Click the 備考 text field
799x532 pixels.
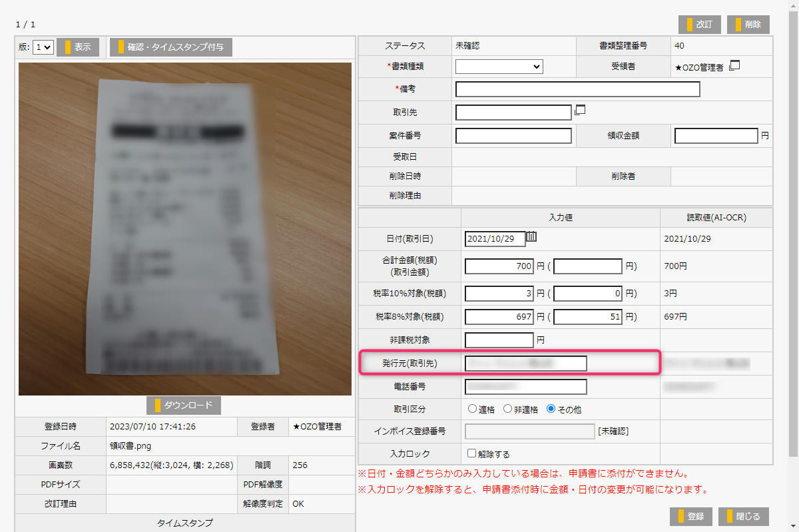(577, 89)
